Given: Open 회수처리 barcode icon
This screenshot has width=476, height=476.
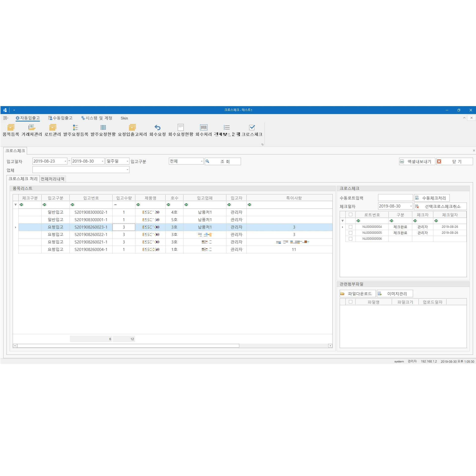Looking at the screenshot, I should pos(204,128).
